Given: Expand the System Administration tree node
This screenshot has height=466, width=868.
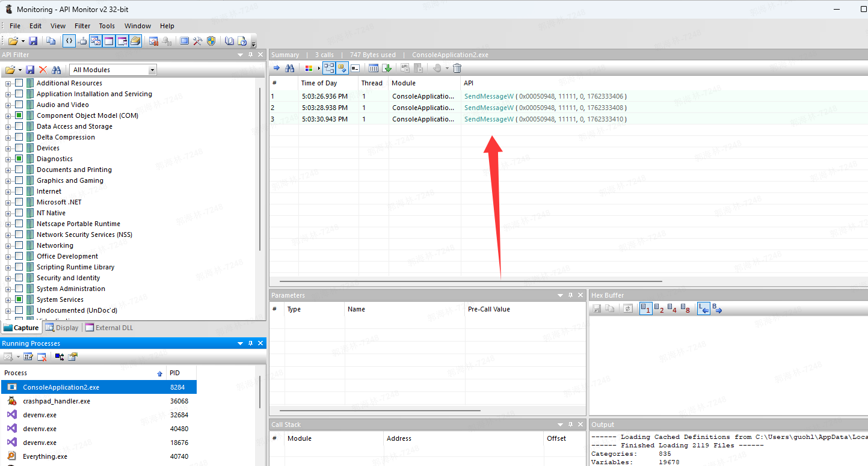Looking at the screenshot, I should (8, 289).
